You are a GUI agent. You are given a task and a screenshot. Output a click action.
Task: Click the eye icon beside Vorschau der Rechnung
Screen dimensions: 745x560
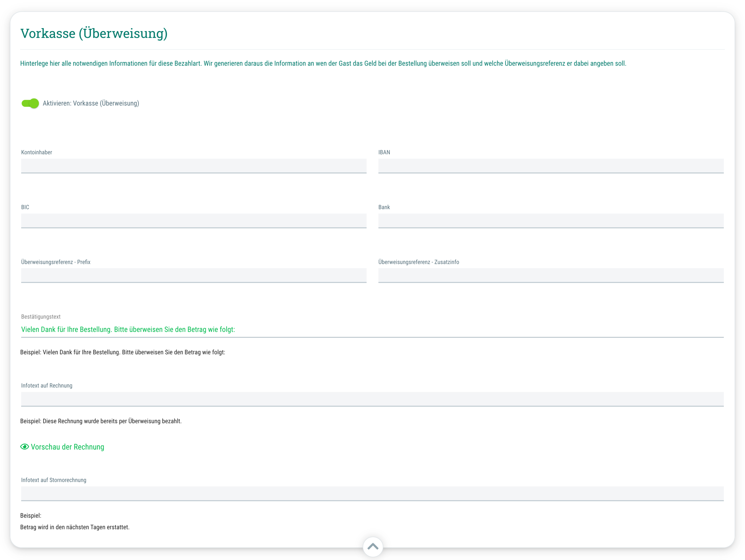pos(25,447)
